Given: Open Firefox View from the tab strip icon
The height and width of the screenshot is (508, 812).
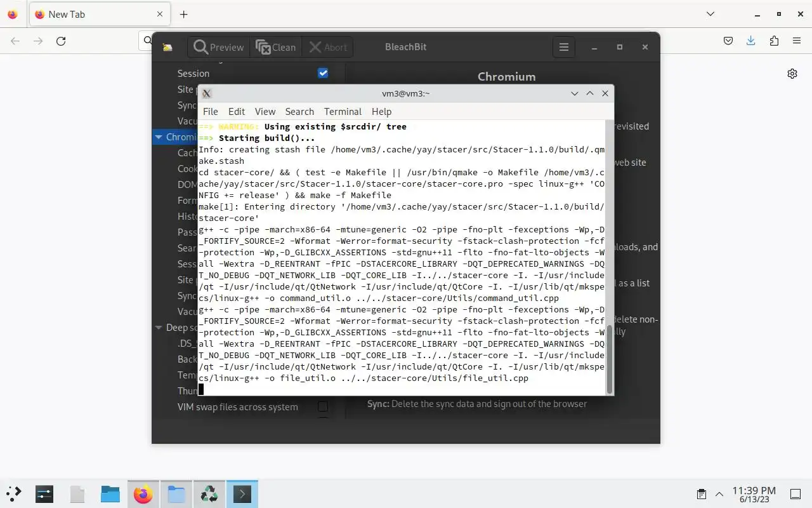Looking at the screenshot, I should tap(12, 14).
